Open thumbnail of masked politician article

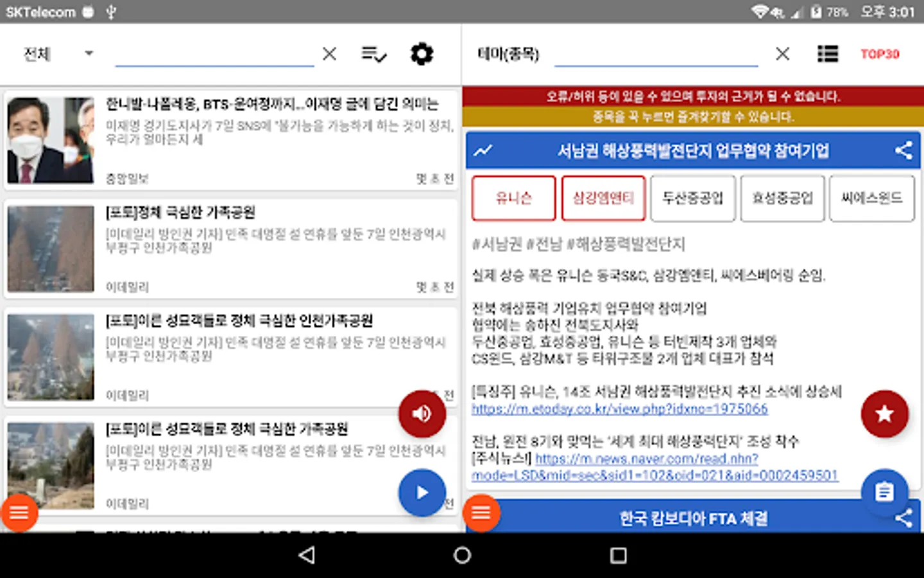point(51,140)
